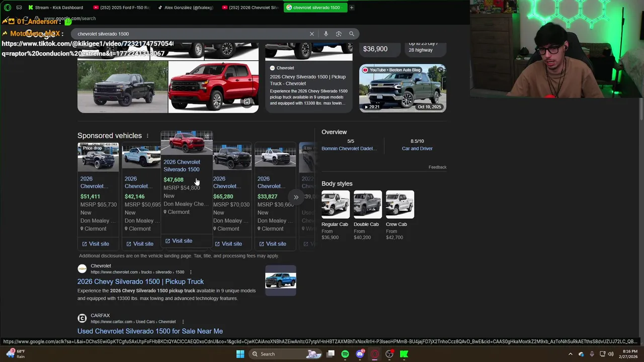Open blue Silverado thumbnail beside Chevrolet result
Screen dimensions: 644x362
(x=281, y=281)
